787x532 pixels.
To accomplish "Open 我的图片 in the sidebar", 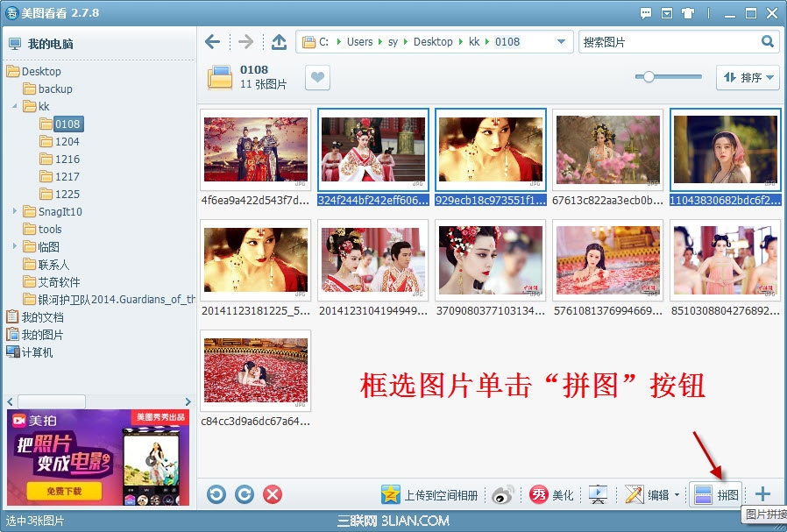I will (35, 335).
